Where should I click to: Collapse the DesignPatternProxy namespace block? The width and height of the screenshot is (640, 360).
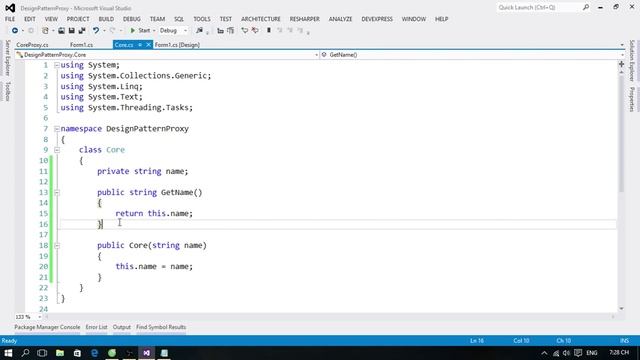point(57,129)
